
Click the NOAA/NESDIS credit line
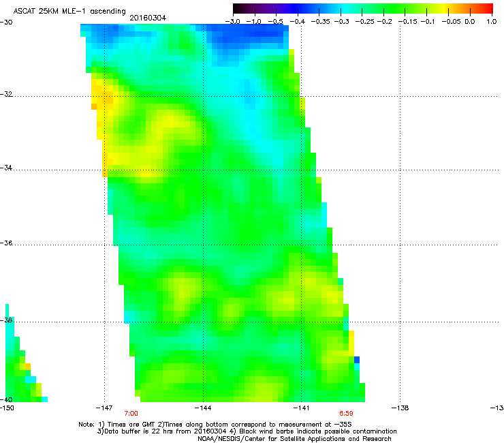[294, 439]
